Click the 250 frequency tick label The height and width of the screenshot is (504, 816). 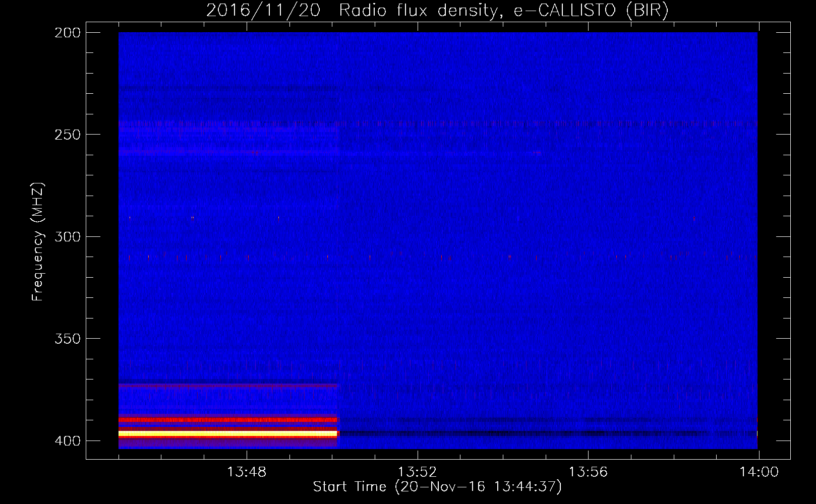[x=68, y=135]
